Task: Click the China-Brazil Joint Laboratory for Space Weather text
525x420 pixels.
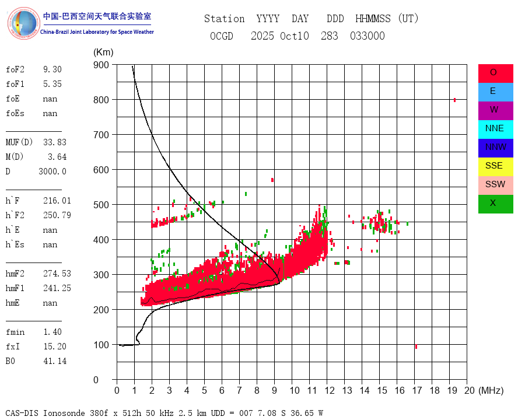Action: coord(97,32)
